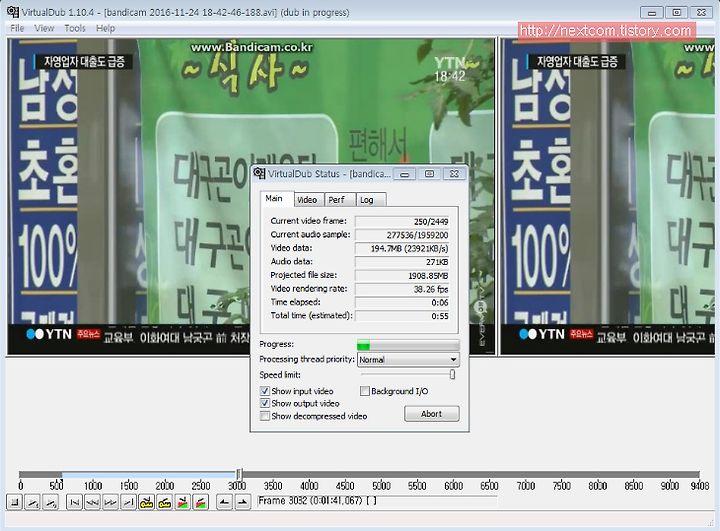Click the 250/2449 current video frame value
The height and width of the screenshot is (531, 720).
point(431,221)
